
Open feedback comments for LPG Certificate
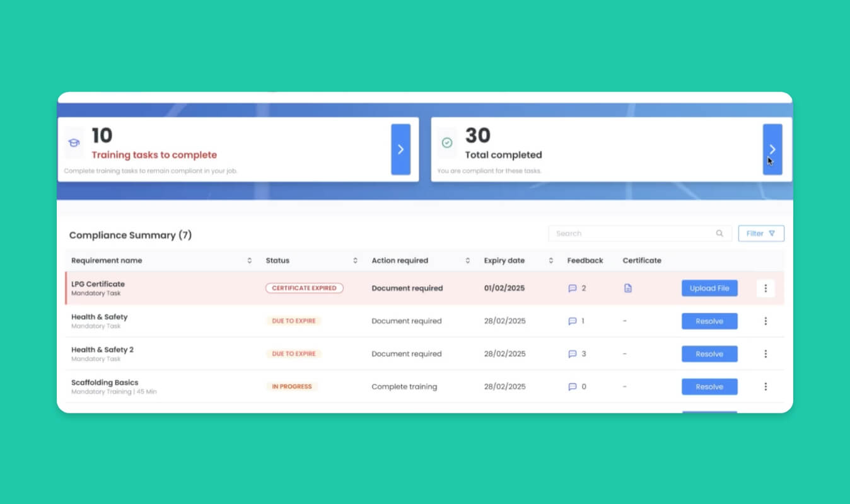click(x=573, y=289)
